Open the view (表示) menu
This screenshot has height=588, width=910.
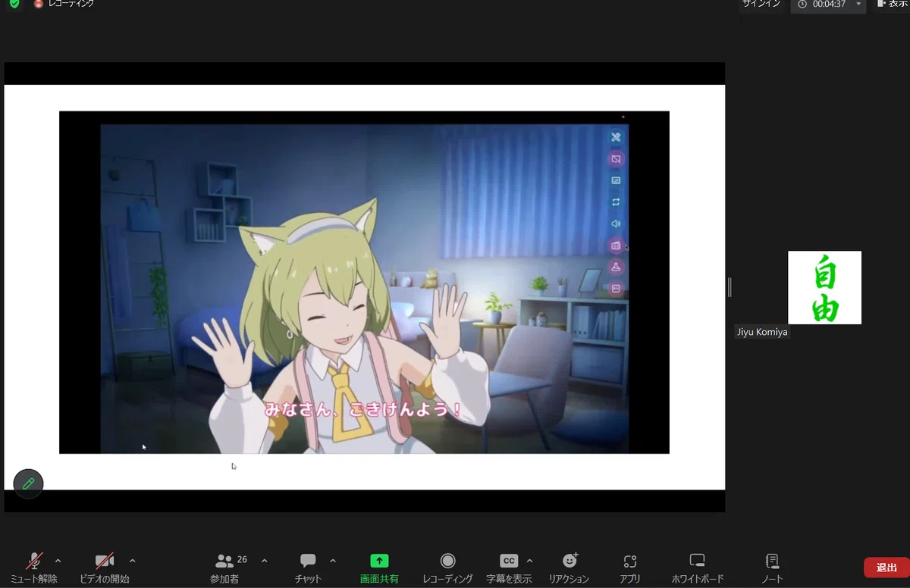pyautogui.click(x=893, y=4)
